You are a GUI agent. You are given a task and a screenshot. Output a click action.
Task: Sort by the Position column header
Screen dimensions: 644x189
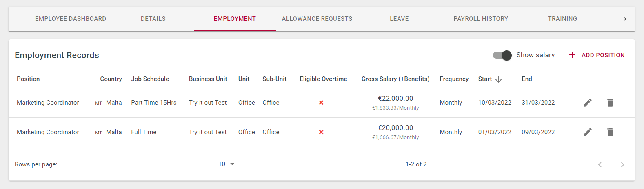(28, 79)
